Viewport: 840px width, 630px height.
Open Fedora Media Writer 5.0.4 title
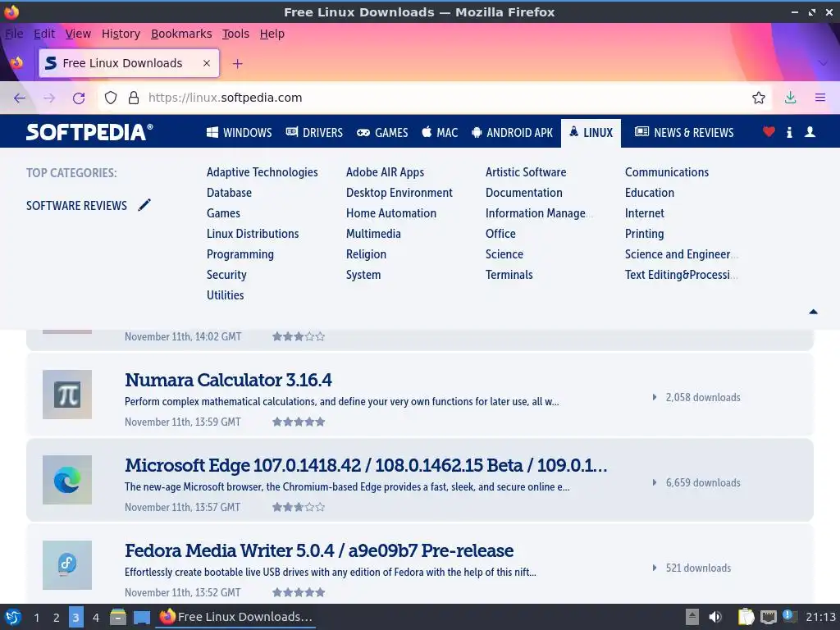pos(319,550)
